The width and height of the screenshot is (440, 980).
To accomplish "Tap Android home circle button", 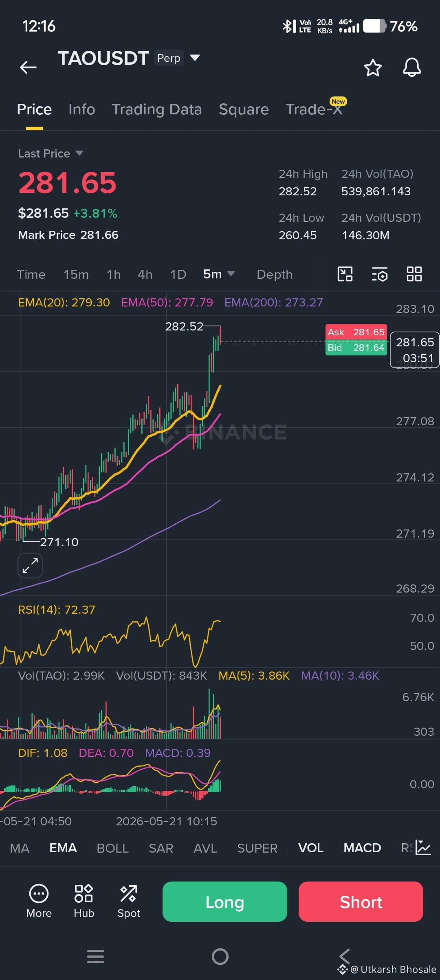I will [x=220, y=956].
